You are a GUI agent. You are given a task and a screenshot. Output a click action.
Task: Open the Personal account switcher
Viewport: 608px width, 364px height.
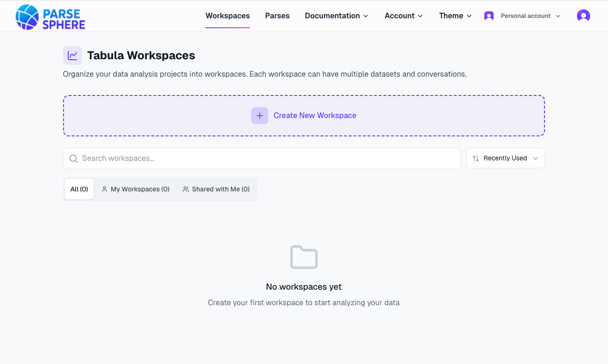click(525, 16)
